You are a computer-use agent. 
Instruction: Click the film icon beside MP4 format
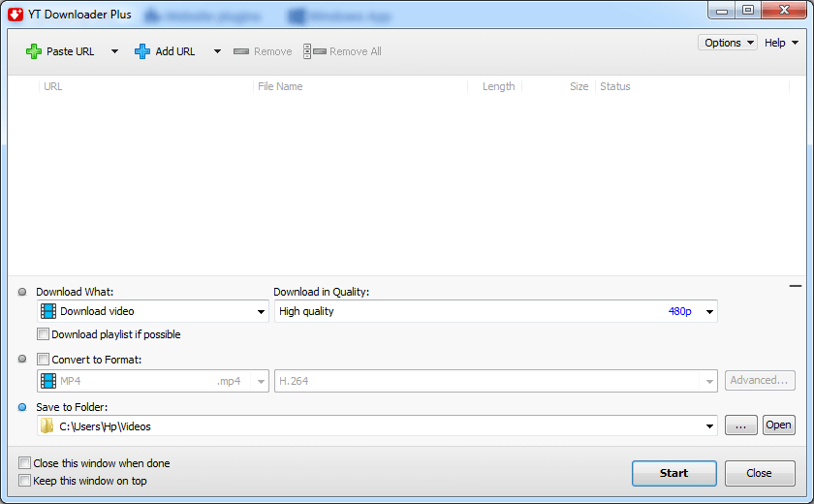point(48,381)
